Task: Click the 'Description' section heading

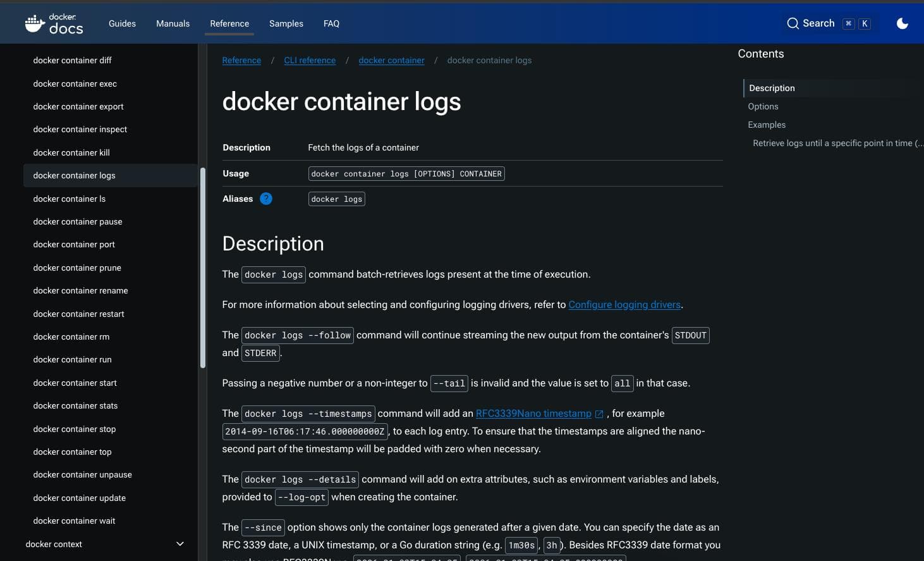Action: pos(273,244)
